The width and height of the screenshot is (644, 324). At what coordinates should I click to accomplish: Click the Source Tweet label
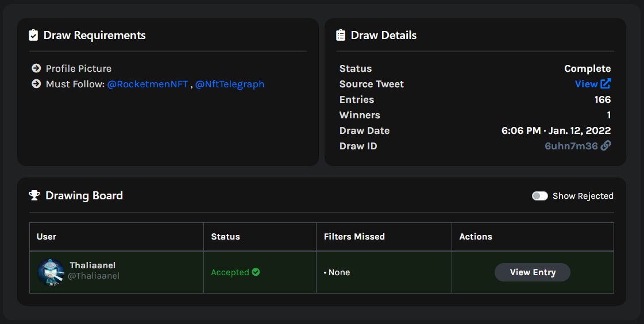(x=372, y=84)
